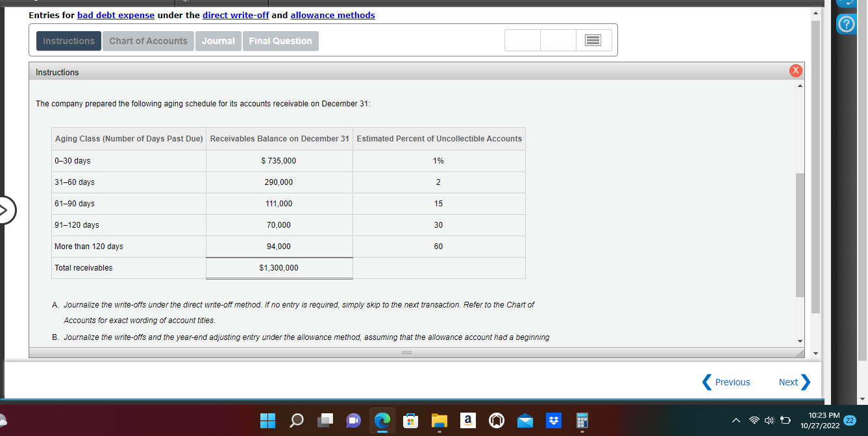The width and height of the screenshot is (868, 436).
Task: Open the allowance methods link
Action: point(332,15)
